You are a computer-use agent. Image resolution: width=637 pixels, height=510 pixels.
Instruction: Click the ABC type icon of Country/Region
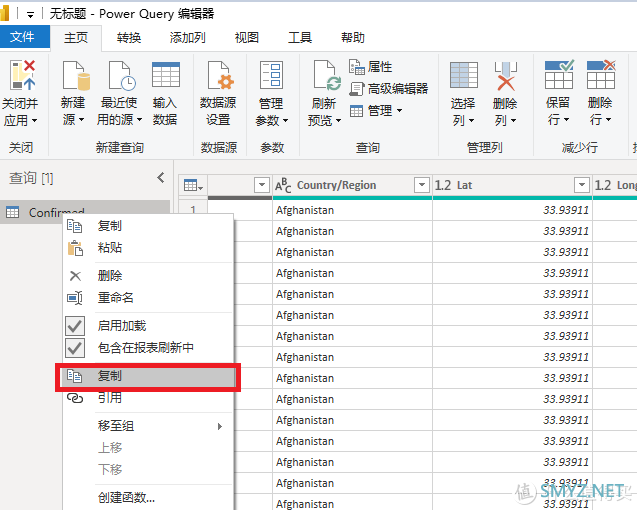click(283, 185)
